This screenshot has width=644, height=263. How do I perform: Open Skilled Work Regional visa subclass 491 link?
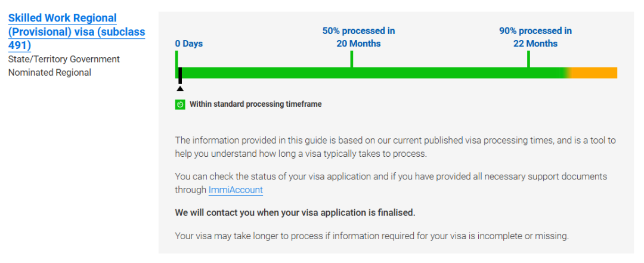point(76,32)
